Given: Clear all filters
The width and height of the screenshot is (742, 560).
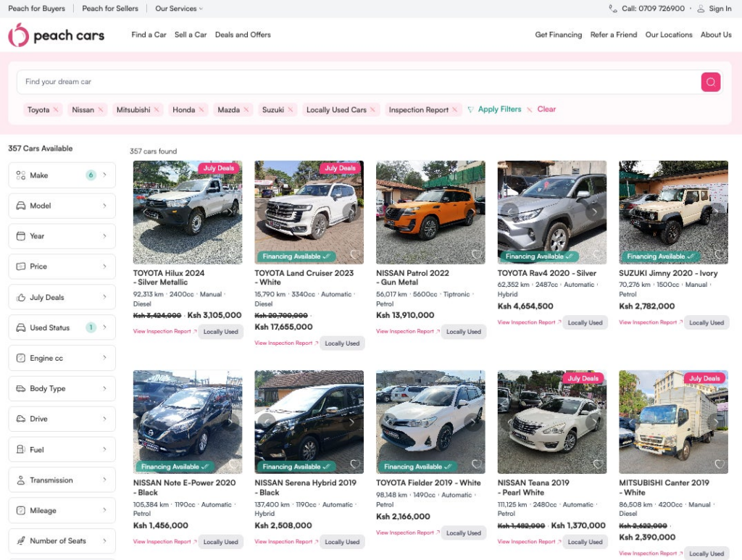Looking at the screenshot, I should tap(541, 109).
